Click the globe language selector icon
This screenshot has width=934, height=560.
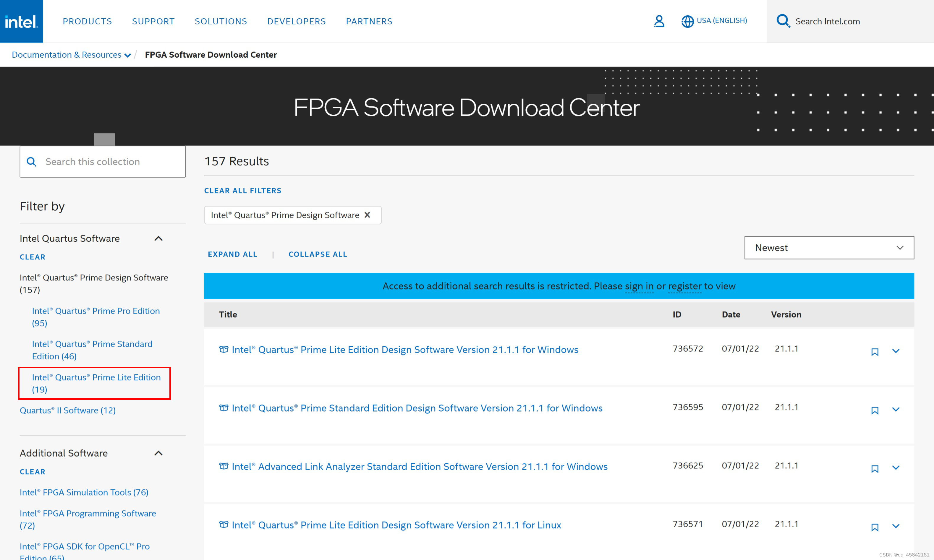(x=687, y=21)
